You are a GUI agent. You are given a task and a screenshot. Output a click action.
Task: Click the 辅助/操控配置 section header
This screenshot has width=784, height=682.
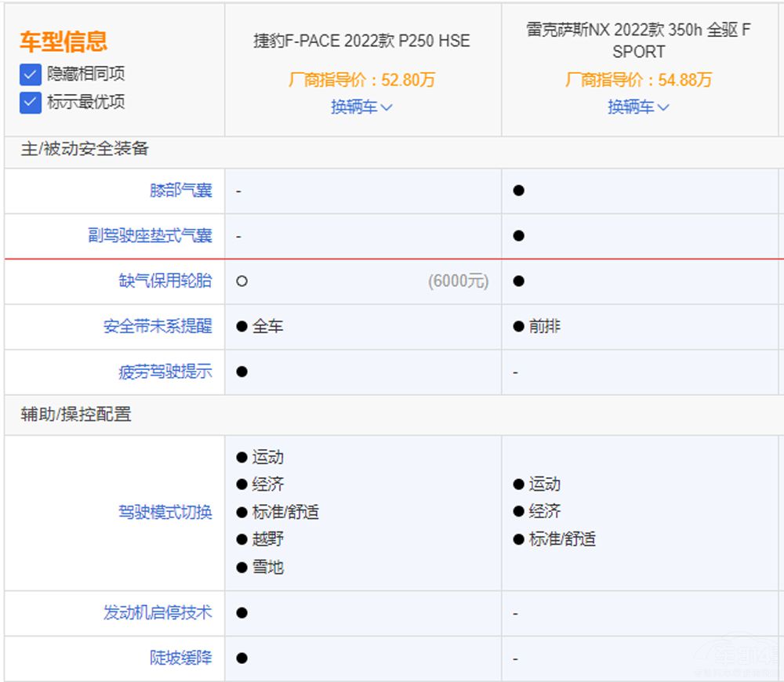click(76, 415)
